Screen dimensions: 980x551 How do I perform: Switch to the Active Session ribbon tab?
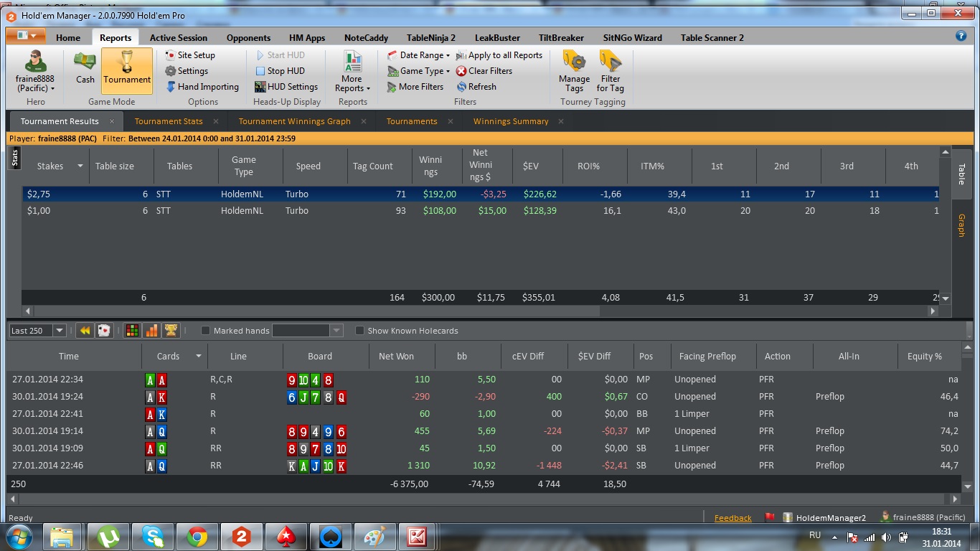179,38
